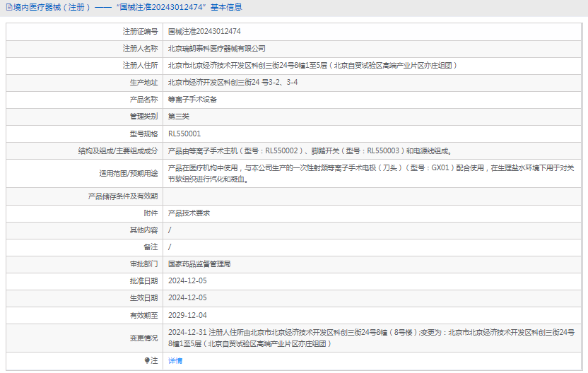Image resolution: width=588 pixels, height=373 pixels.
Task: Click the document icon beside the page title
Action: (9, 7)
